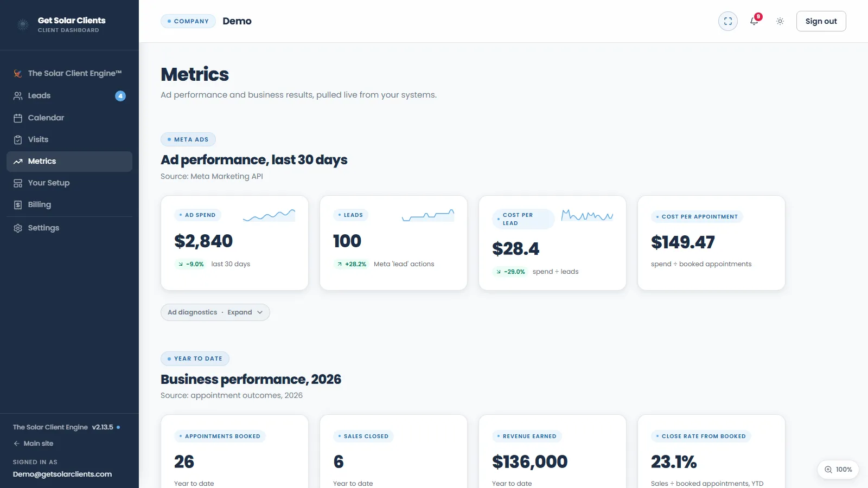Click the 100% zoom control
This screenshot has height=488, width=868.
[838, 470]
